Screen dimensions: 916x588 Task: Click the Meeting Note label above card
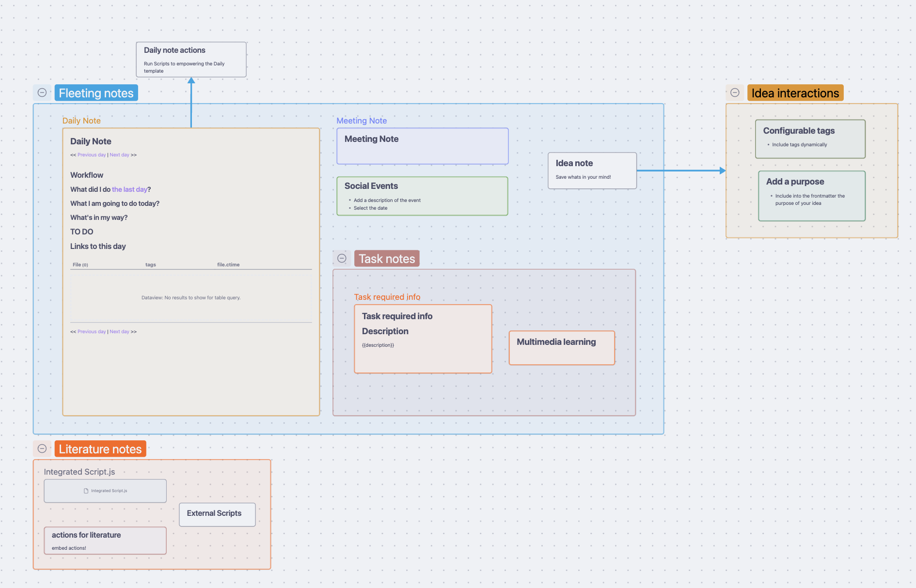[x=362, y=121]
